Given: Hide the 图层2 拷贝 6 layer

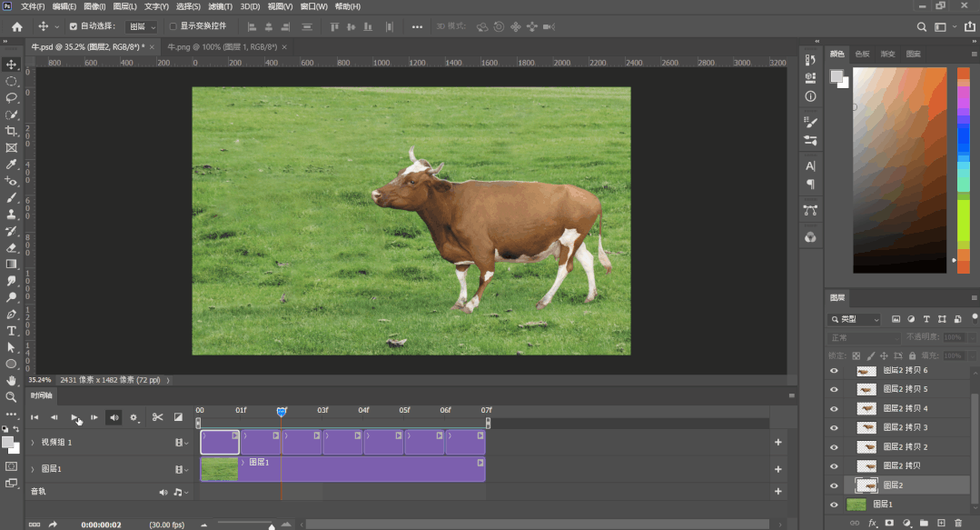Looking at the screenshot, I should [x=834, y=371].
